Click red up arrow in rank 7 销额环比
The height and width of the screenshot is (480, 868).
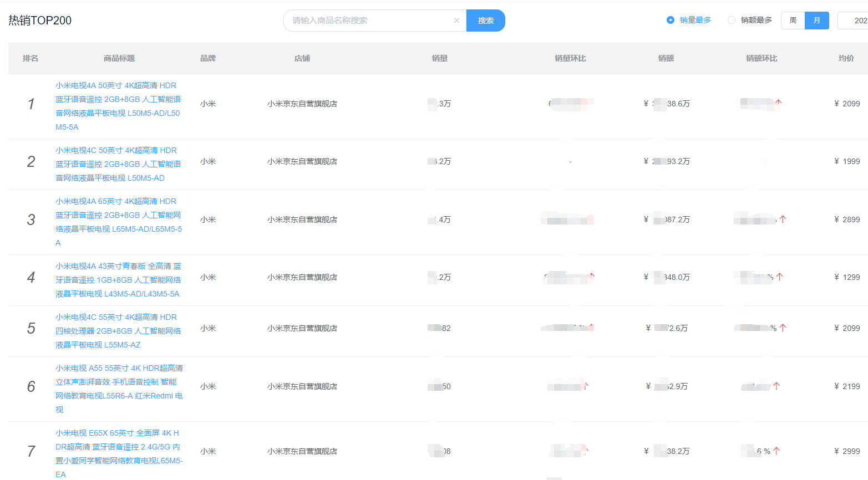(776, 451)
